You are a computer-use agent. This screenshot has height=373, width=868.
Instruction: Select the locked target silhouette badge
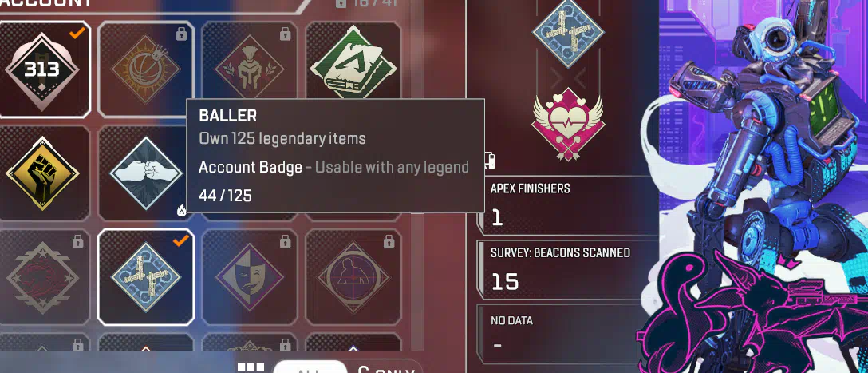click(353, 276)
